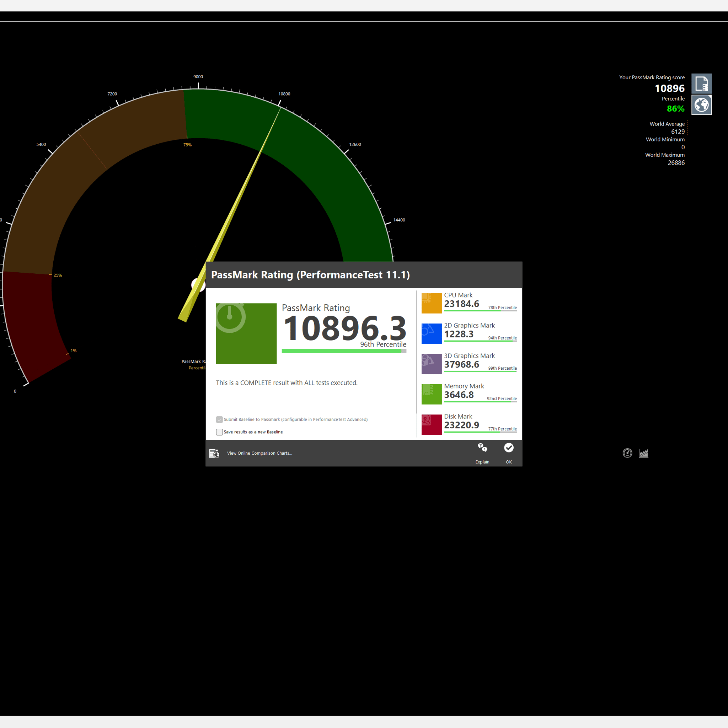Enable Save results as a new Baseline
This screenshot has width=728, height=728.
219,432
